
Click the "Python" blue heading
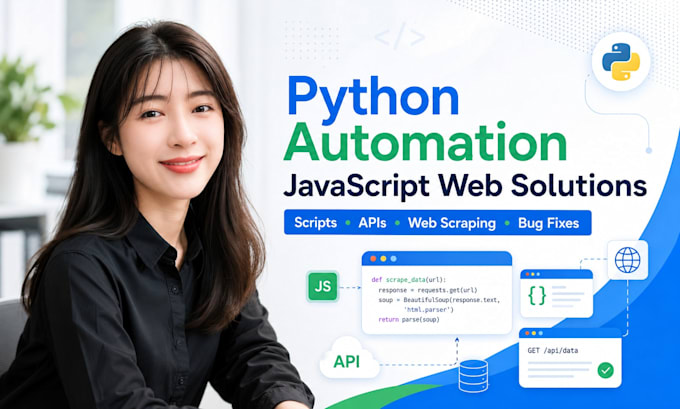[373, 99]
